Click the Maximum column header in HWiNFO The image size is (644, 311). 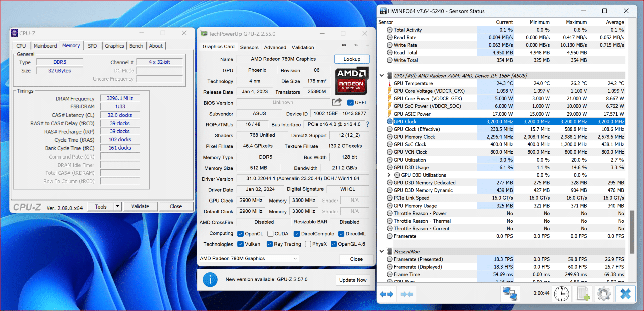click(576, 22)
